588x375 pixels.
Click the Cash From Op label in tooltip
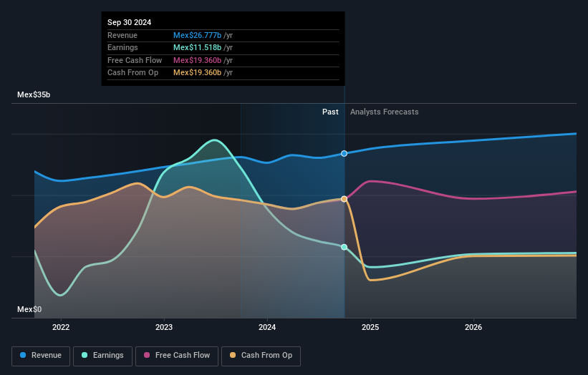[x=132, y=73]
